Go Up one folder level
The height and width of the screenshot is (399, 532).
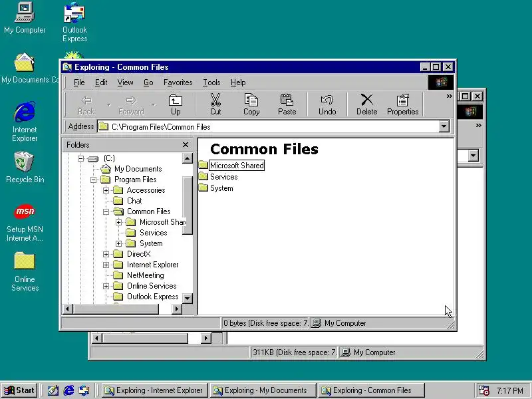click(x=176, y=105)
